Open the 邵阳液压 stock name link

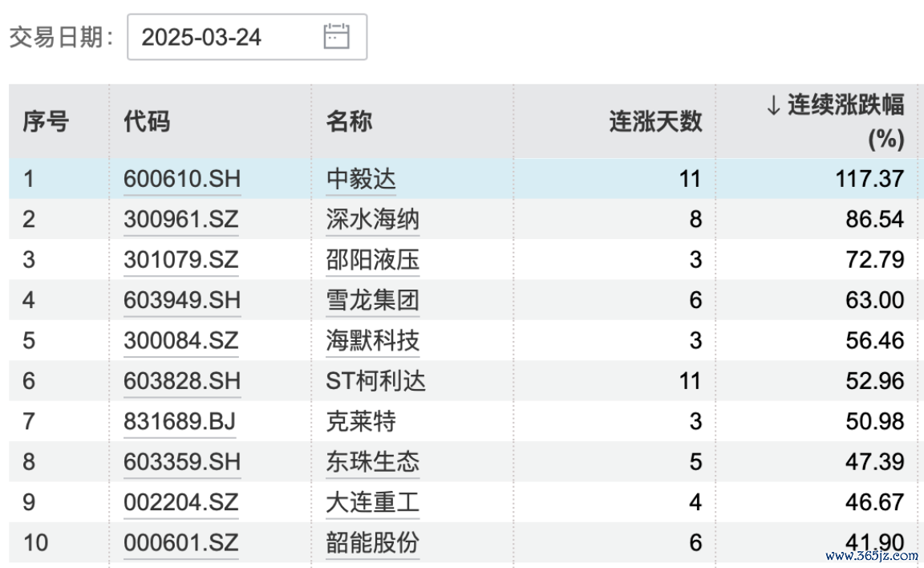coord(372,260)
